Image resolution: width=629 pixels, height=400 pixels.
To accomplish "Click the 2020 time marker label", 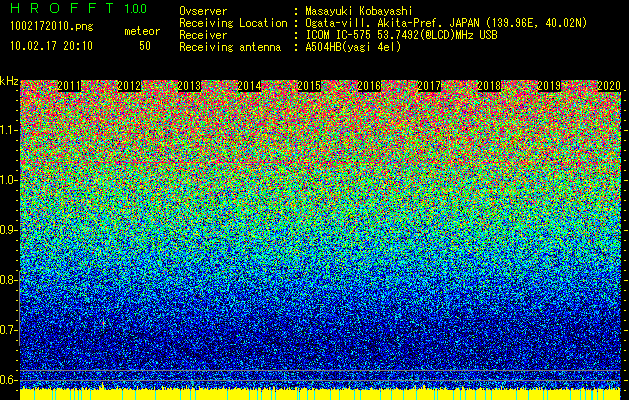I will point(609,86).
